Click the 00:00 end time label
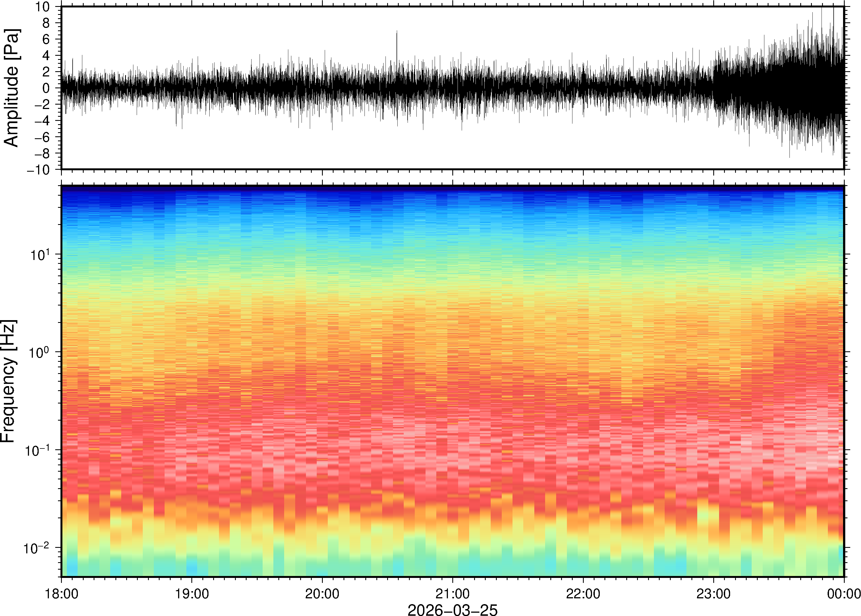 844,594
